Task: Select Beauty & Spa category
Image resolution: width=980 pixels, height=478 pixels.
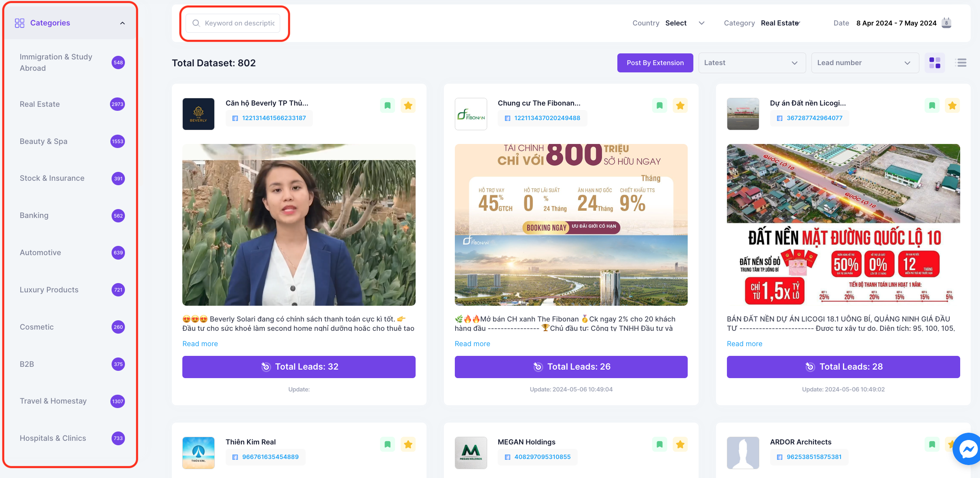Action: click(44, 141)
